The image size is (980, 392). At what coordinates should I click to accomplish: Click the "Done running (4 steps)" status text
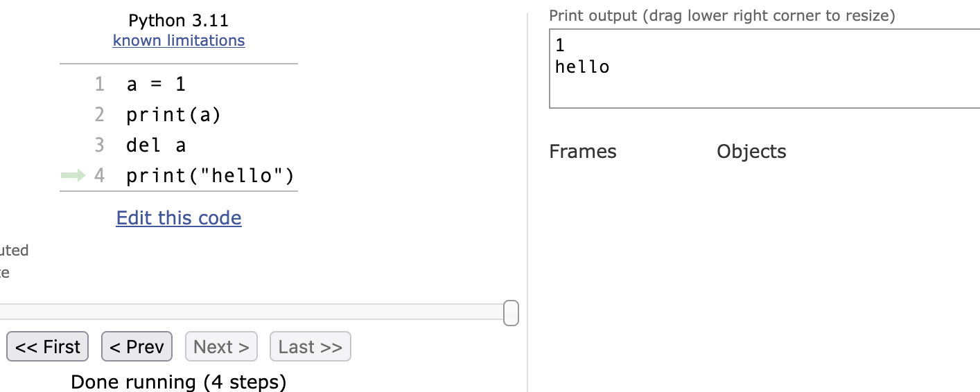(179, 382)
